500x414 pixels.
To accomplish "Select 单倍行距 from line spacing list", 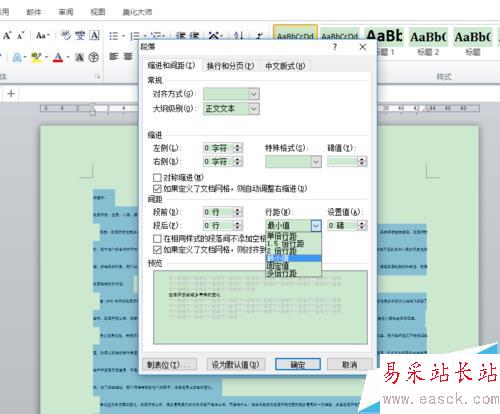I will pos(293,236).
